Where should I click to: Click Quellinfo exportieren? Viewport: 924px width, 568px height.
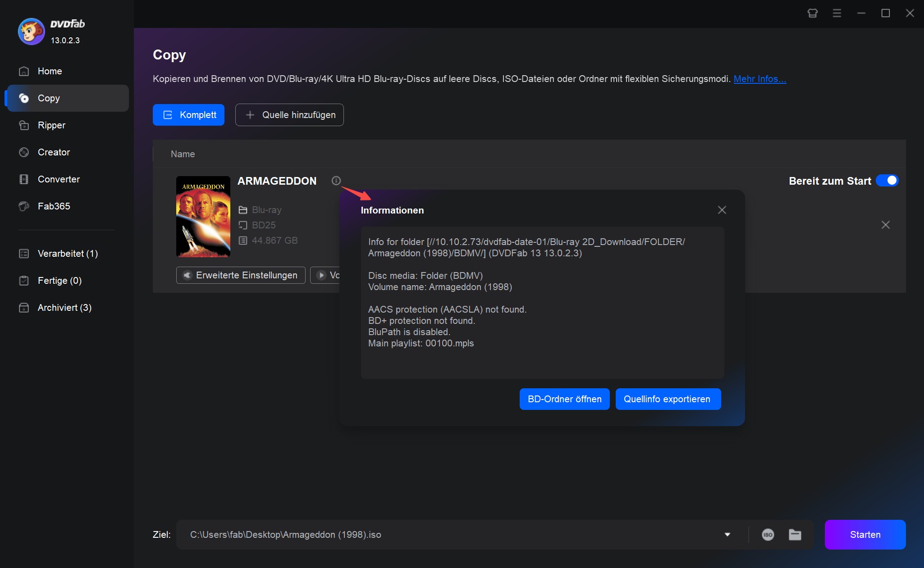(x=668, y=399)
